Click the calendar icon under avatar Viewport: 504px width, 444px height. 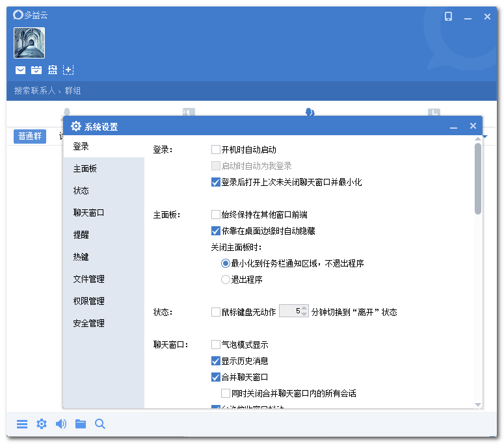[36, 70]
